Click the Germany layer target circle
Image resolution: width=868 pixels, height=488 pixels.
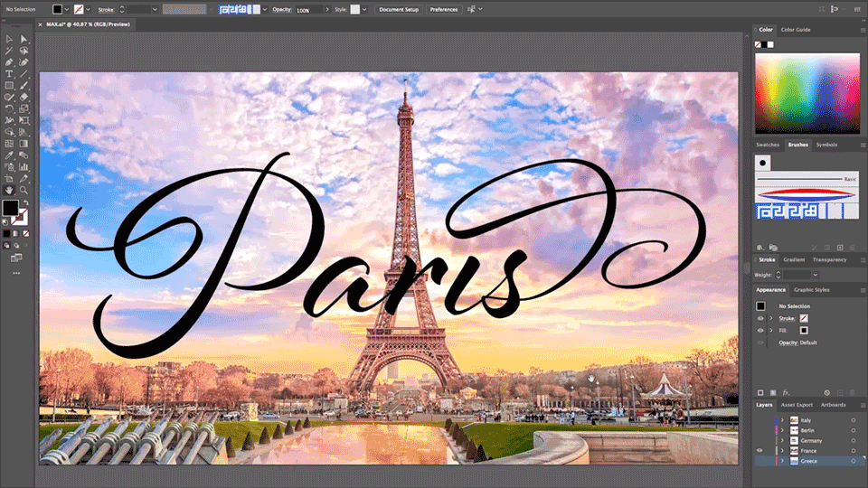pyautogui.click(x=853, y=441)
